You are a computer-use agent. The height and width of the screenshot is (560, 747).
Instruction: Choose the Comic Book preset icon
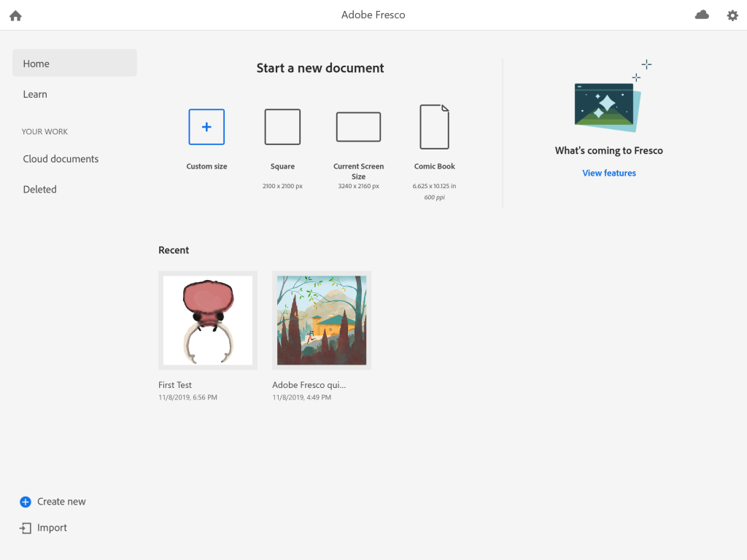pyautogui.click(x=435, y=127)
